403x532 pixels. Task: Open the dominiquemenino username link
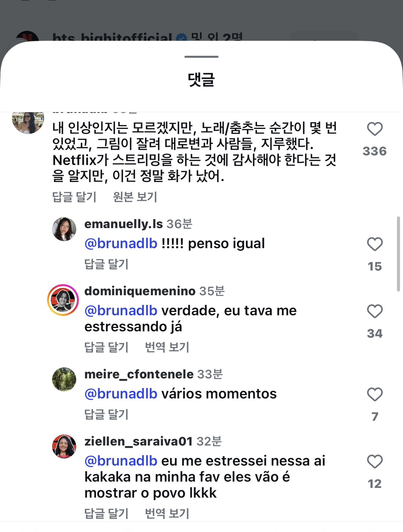pyautogui.click(x=140, y=291)
